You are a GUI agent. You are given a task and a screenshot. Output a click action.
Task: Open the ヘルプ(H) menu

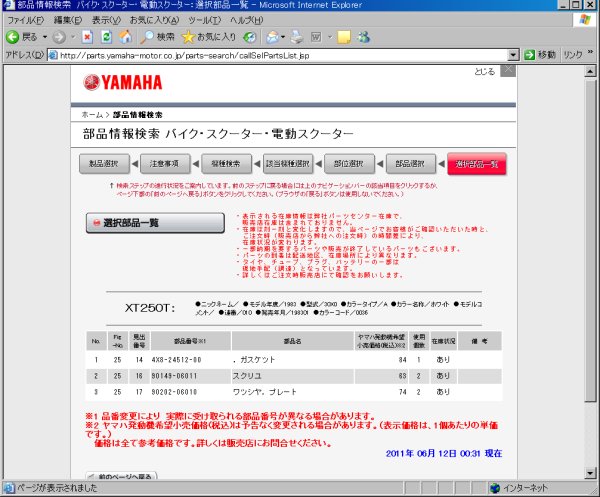(247, 20)
